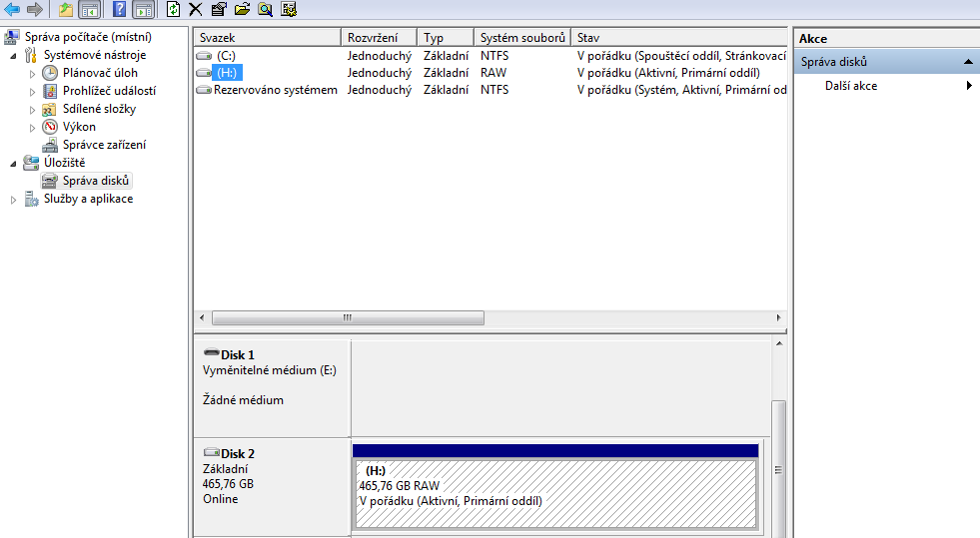Click the (C:) drive icon
This screenshot has height=538, width=980.
204,56
